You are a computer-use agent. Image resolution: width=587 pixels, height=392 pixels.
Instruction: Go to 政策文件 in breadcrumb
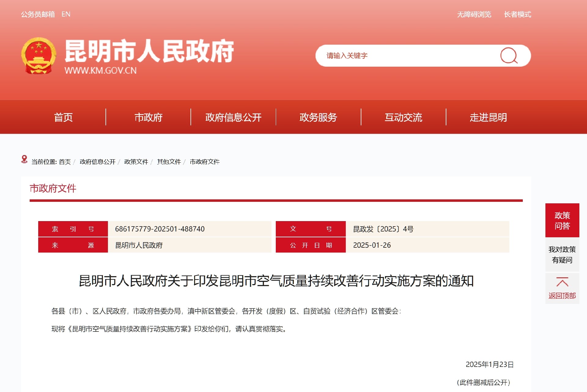(136, 162)
